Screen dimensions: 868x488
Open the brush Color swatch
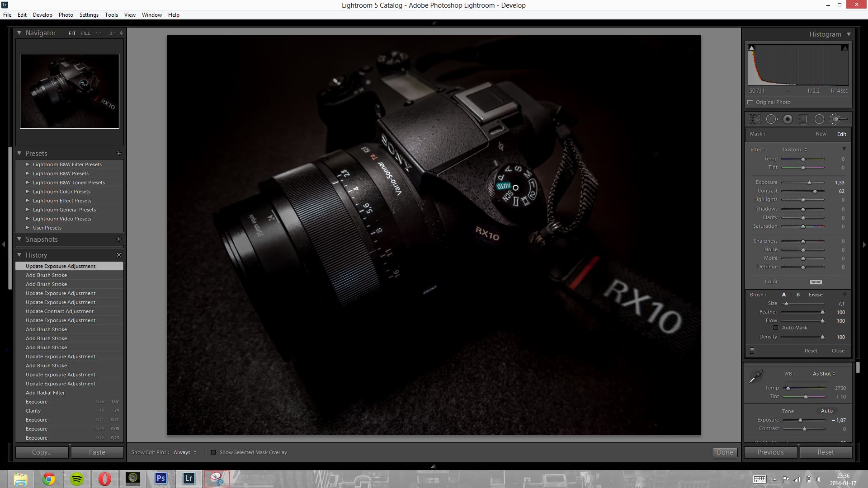pyautogui.click(x=816, y=282)
